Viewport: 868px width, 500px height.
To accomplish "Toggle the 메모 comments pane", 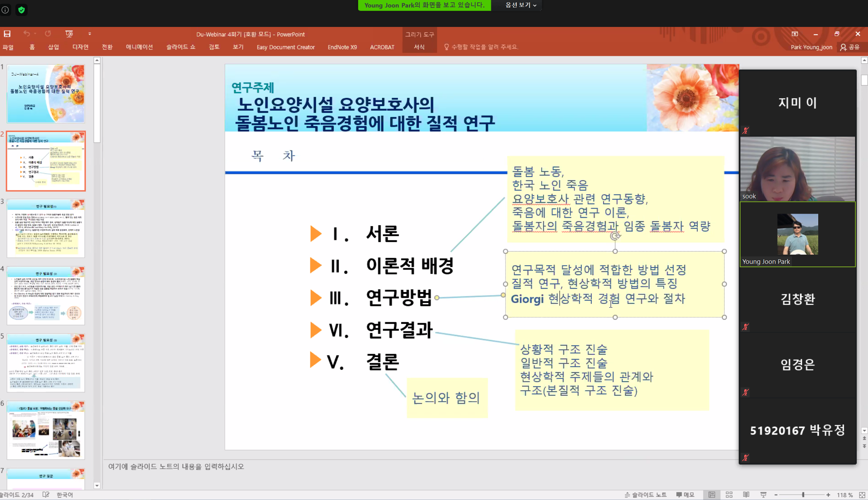I will tap(685, 495).
